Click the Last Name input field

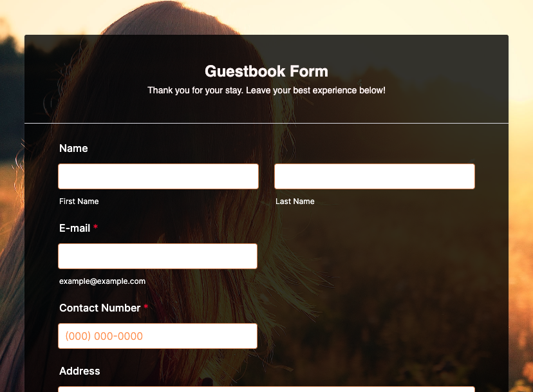pos(374,176)
